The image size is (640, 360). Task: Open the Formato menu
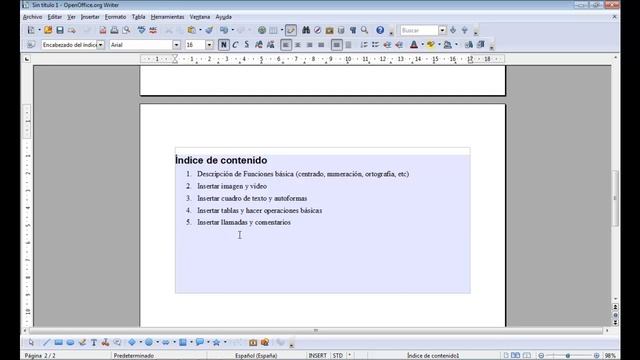point(115,17)
